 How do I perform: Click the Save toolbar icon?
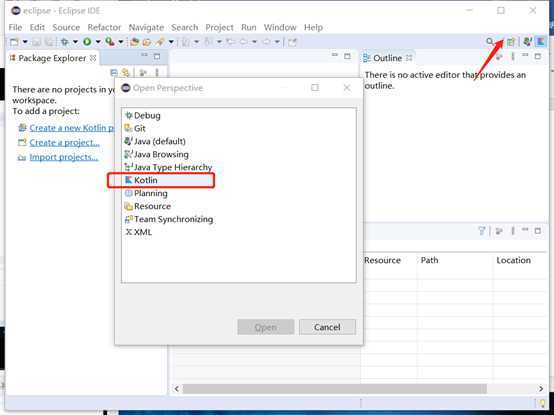pyautogui.click(x=36, y=42)
